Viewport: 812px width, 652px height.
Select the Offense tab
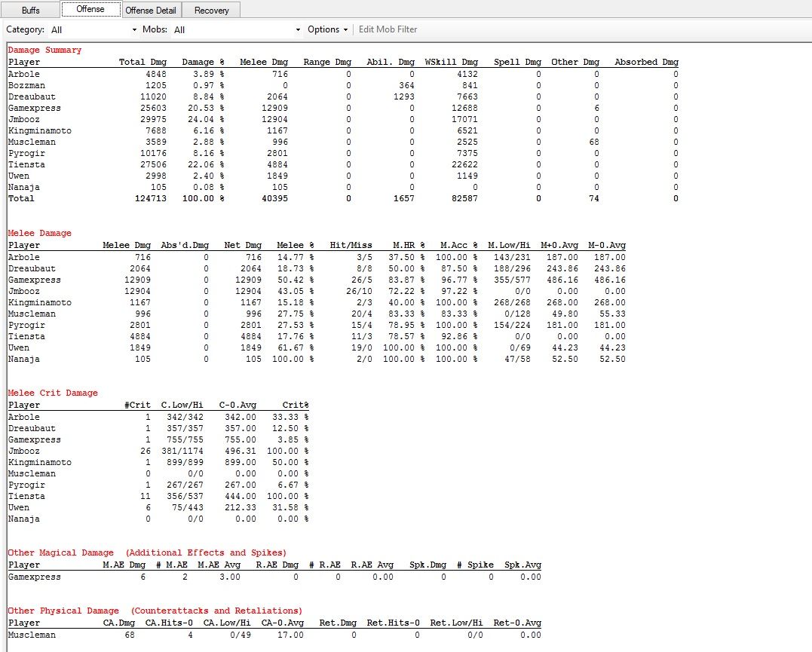pyautogui.click(x=90, y=10)
